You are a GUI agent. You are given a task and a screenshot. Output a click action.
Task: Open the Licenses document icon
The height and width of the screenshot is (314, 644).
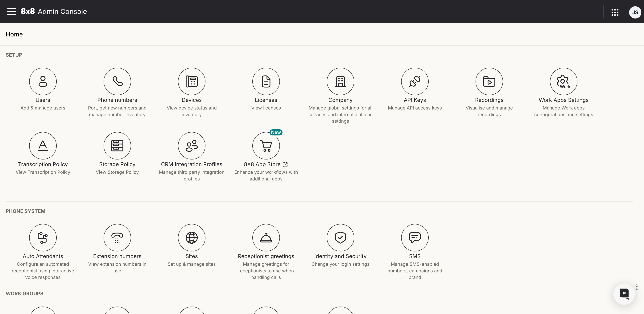pos(266,81)
